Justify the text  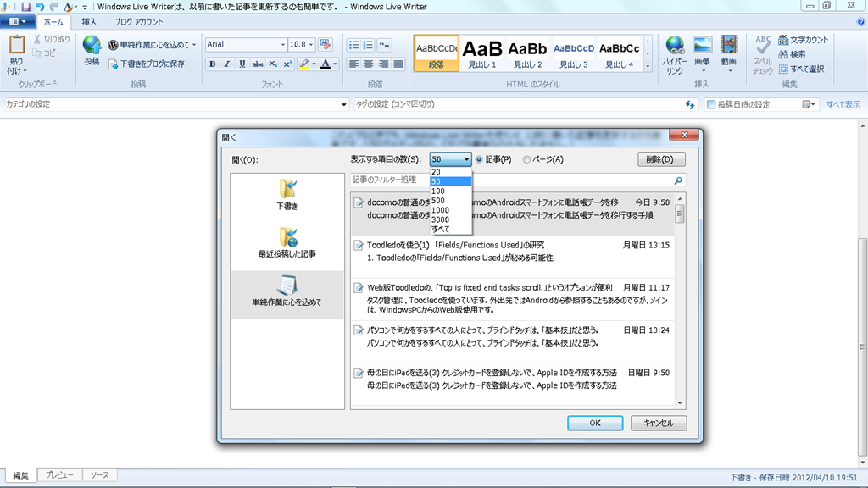pos(398,64)
